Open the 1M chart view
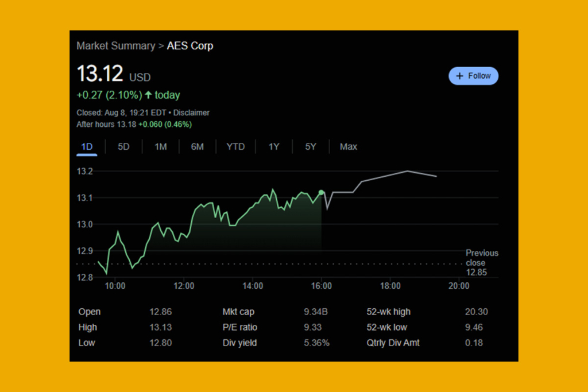The width and height of the screenshot is (588, 392). [x=161, y=146]
